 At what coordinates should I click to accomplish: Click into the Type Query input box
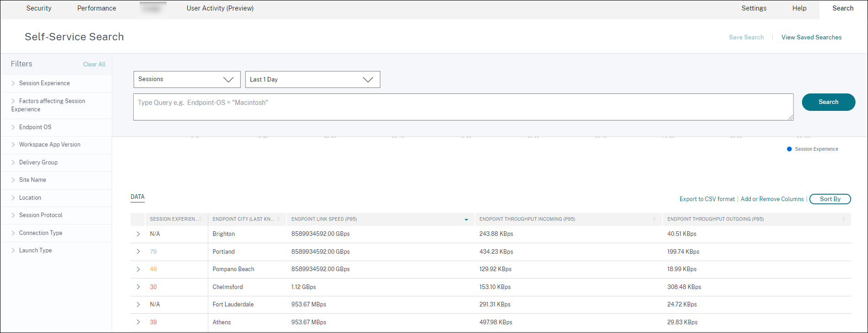[x=462, y=107]
